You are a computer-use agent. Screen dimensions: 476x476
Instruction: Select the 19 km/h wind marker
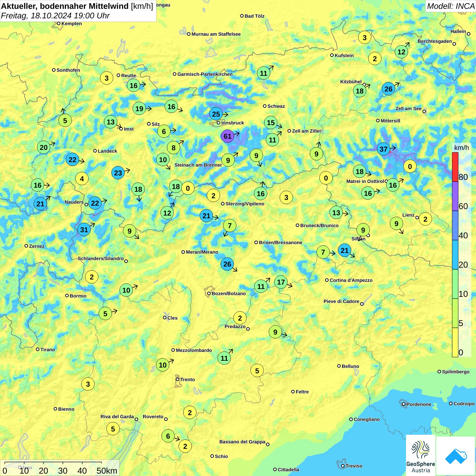[x=139, y=108]
